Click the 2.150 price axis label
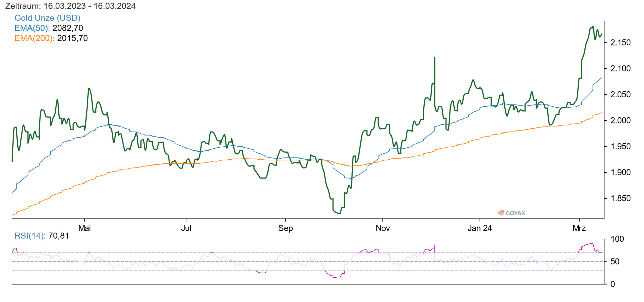This screenshot has height=302, width=644. click(x=621, y=42)
